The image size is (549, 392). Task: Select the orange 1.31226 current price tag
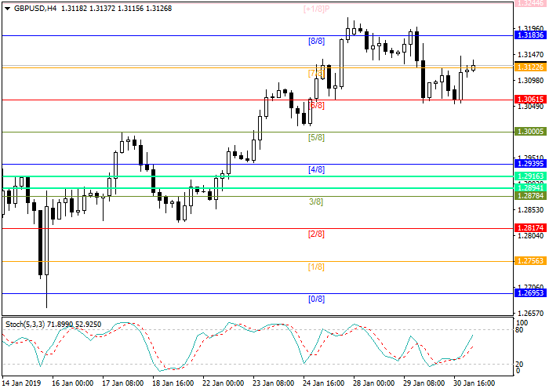[529, 67]
